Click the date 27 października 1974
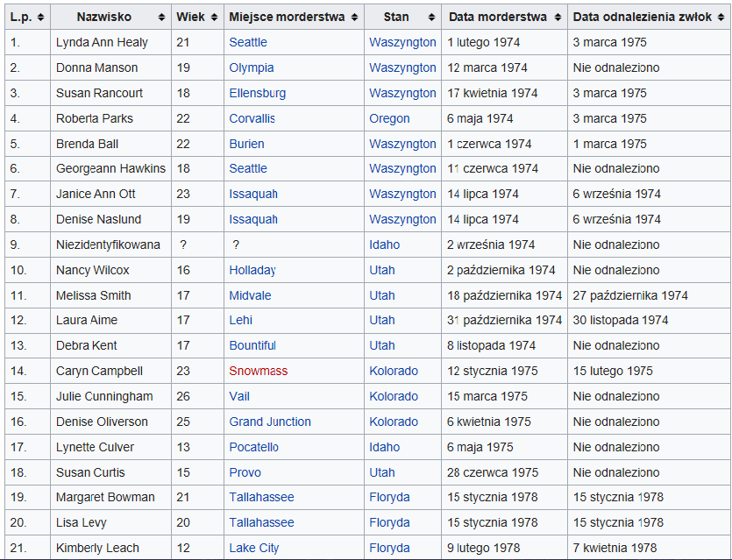The image size is (732, 560). click(x=630, y=295)
